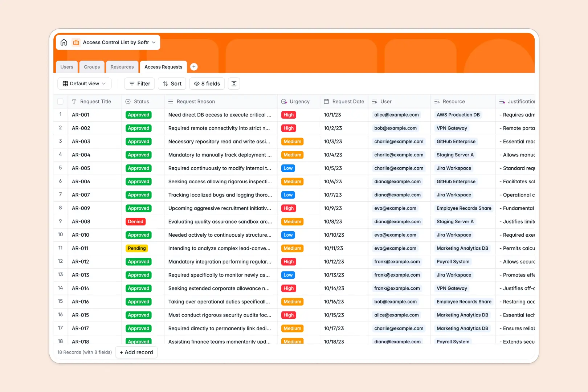Image resolution: width=588 pixels, height=392 pixels.
Task: Click the T icon in the Request Title header
Action: pos(74,101)
